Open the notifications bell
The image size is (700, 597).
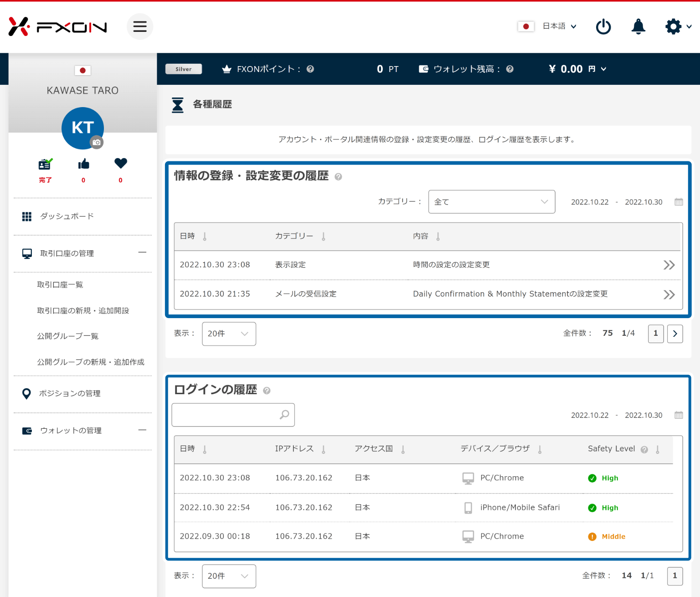click(638, 26)
